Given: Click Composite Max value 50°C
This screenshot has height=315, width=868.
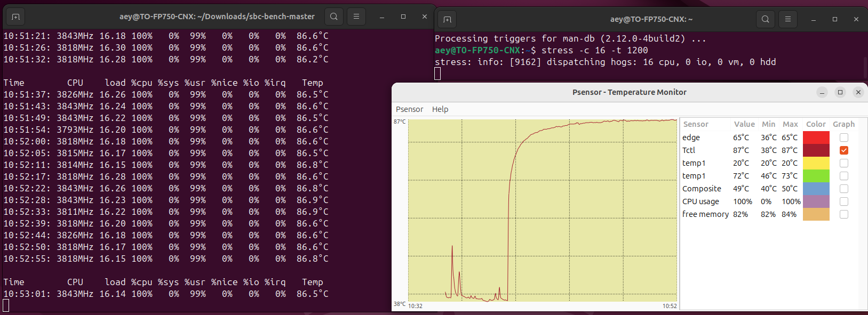Looking at the screenshot, I should tap(790, 189).
